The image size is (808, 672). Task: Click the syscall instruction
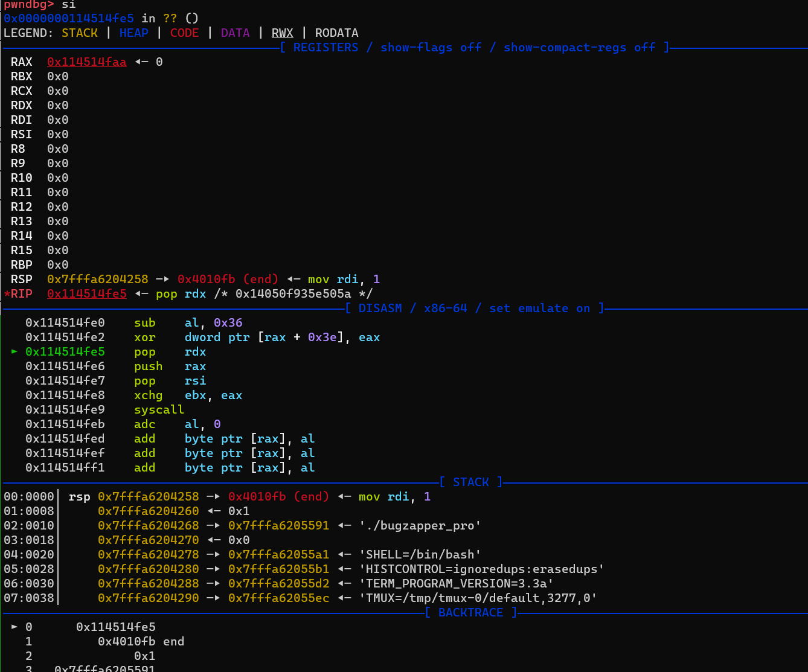point(159,410)
